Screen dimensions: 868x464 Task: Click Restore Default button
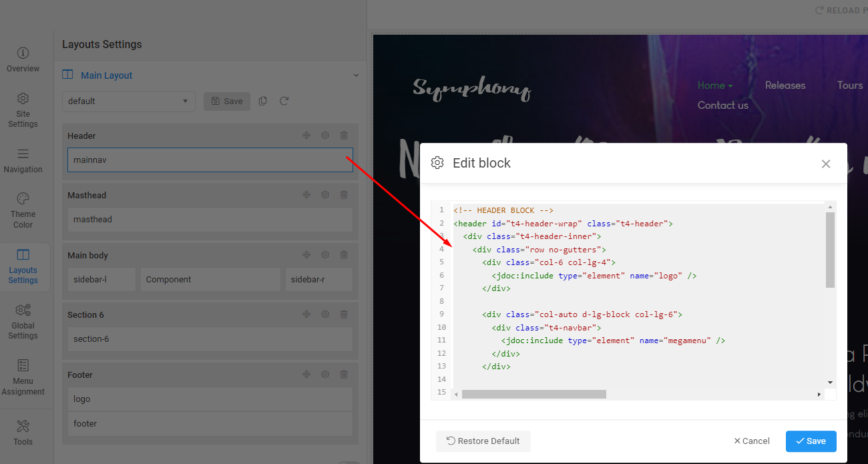point(483,441)
